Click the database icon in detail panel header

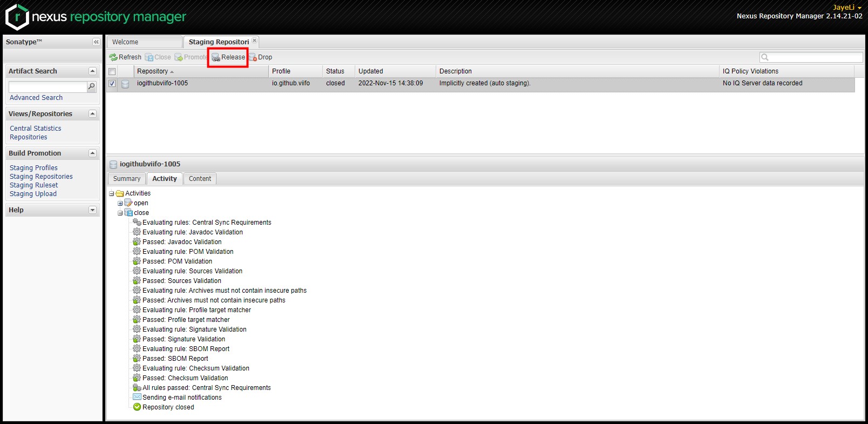pos(113,164)
